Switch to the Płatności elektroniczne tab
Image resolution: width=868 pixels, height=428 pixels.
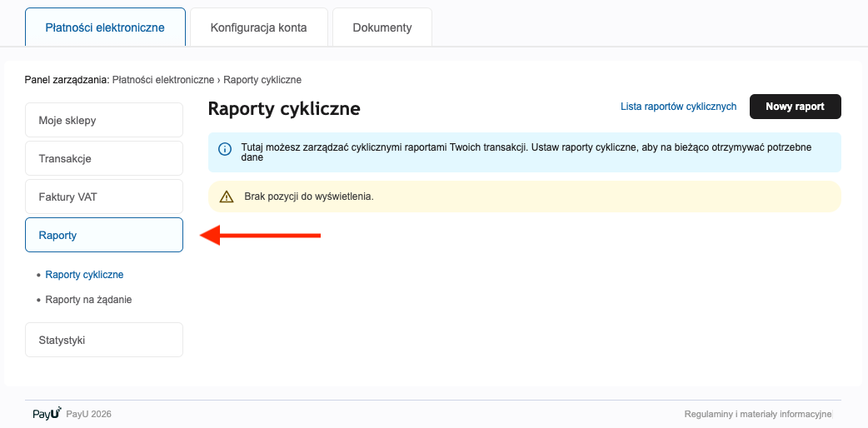[105, 27]
